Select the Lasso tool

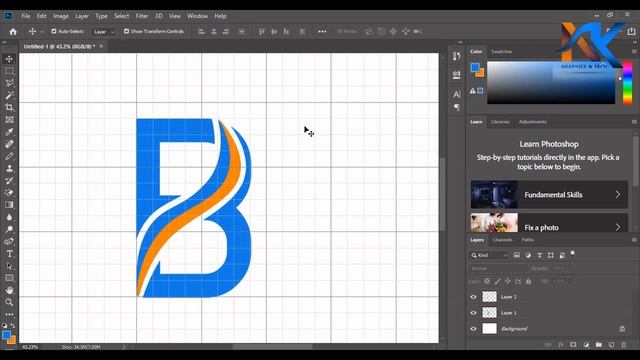point(9,83)
